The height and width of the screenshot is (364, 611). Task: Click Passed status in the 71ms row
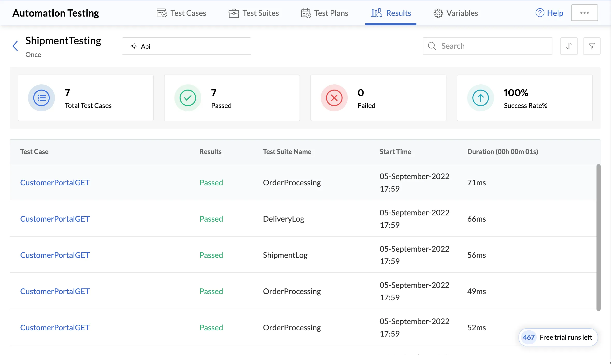(x=211, y=183)
